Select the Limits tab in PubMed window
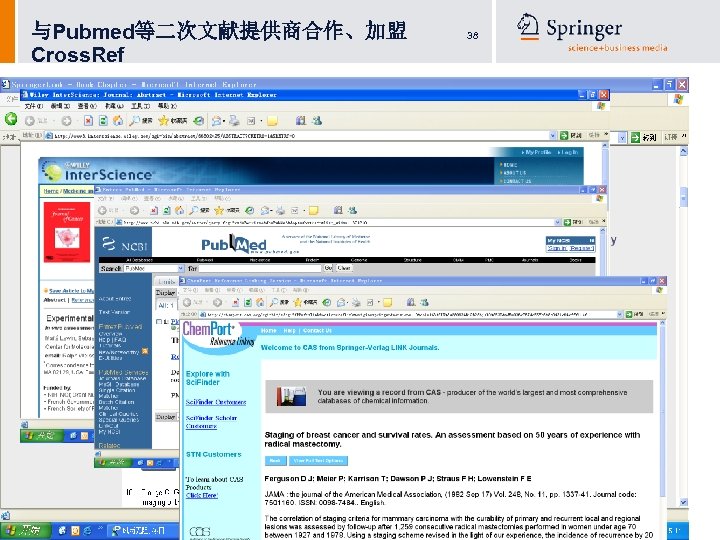Viewport: 720px width, 540px height. 166,281
